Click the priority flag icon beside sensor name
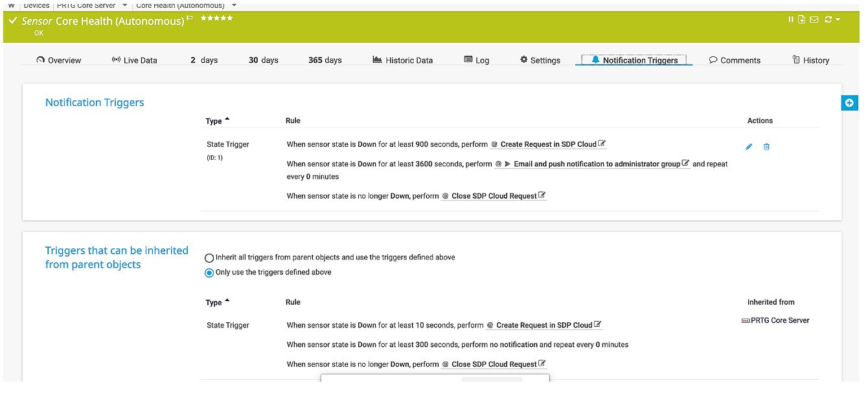The height and width of the screenshot is (396, 868). click(190, 19)
